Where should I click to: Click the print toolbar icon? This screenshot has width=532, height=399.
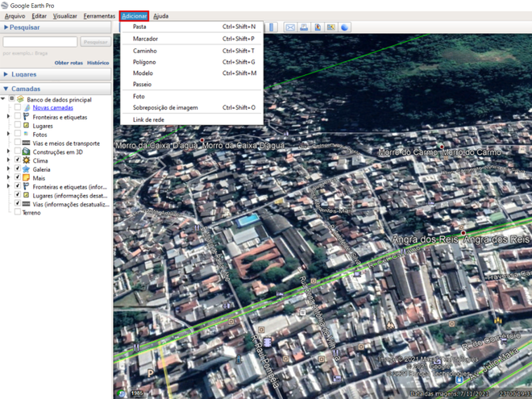tap(304, 27)
